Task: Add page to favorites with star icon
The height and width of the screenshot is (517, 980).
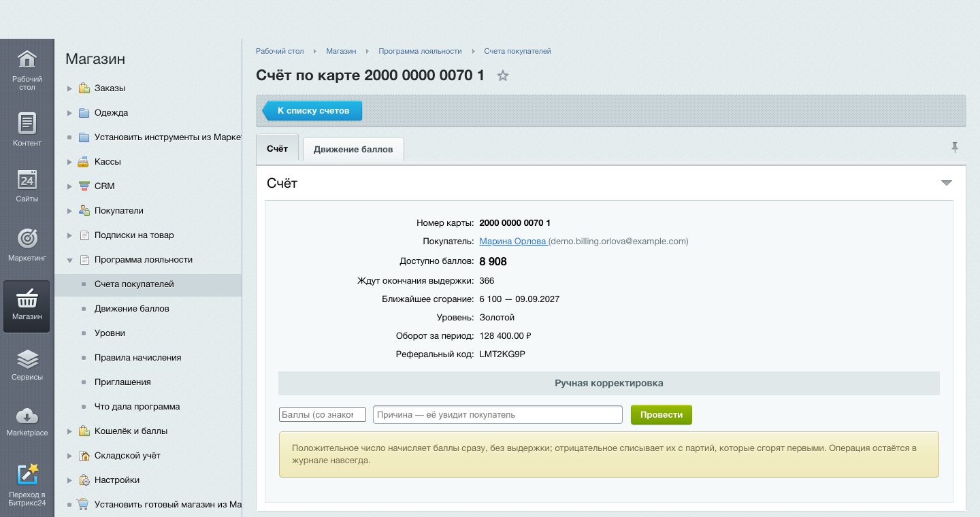Action: click(503, 76)
